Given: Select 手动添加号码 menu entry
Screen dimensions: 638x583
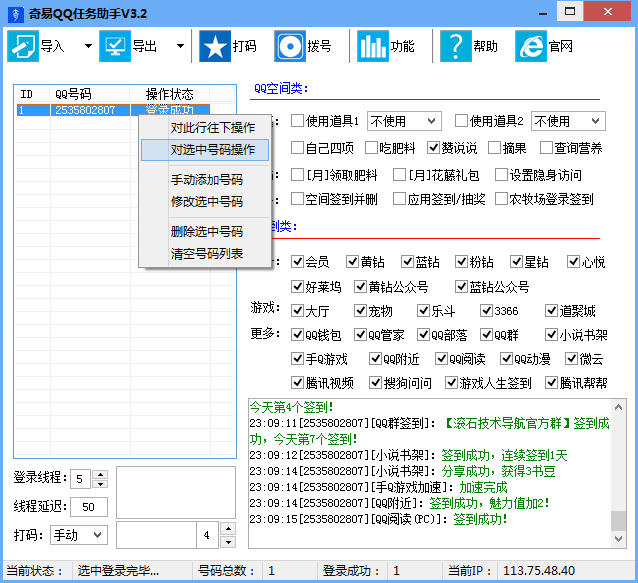Looking at the screenshot, I should click(205, 179).
